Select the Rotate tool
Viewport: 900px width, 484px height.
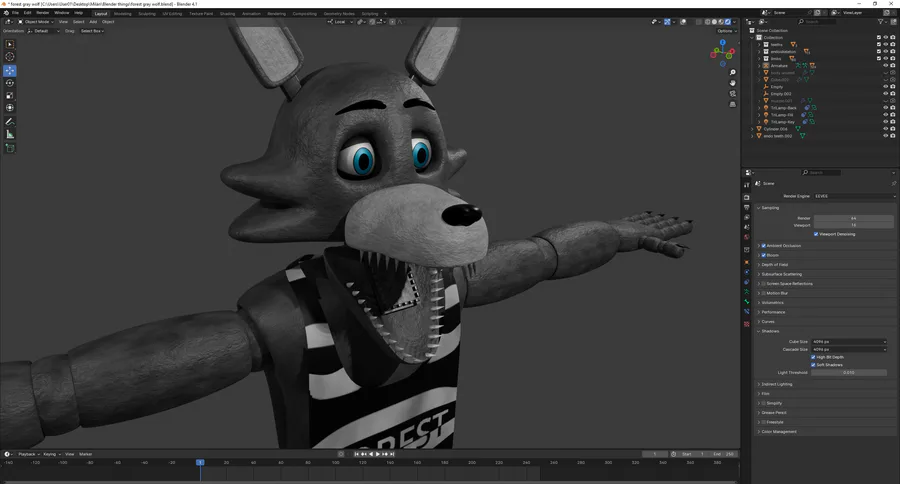pyautogui.click(x=10, y=83)
